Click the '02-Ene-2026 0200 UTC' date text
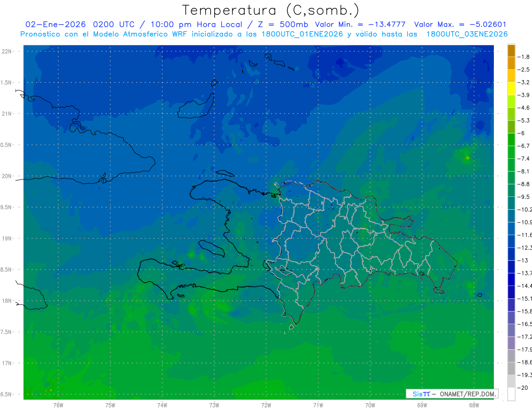 80,24
